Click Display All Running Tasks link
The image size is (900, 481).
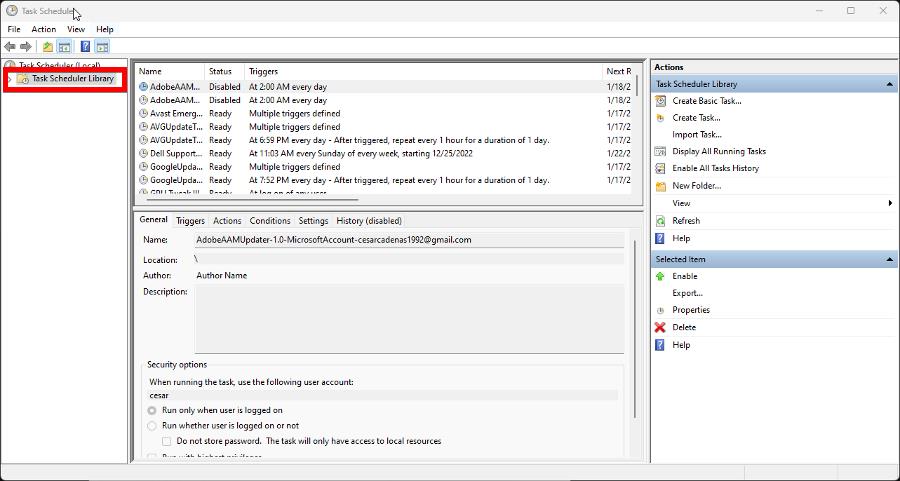(719, 152)
